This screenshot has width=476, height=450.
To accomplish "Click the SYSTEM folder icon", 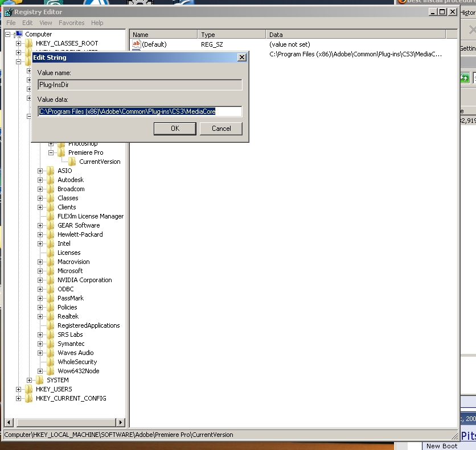I will click(x=40, y=379).
